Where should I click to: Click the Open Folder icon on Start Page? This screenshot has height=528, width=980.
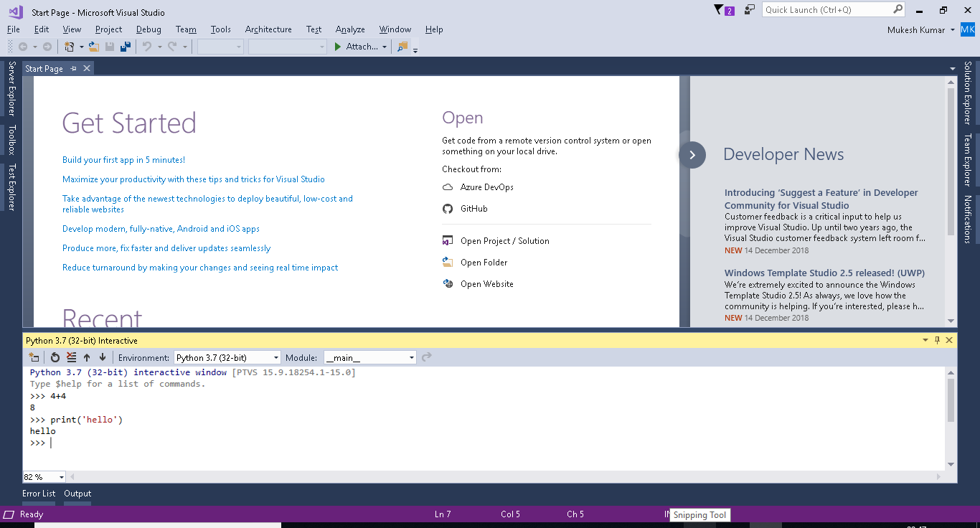pyautogui.click(x=448, y=263)
